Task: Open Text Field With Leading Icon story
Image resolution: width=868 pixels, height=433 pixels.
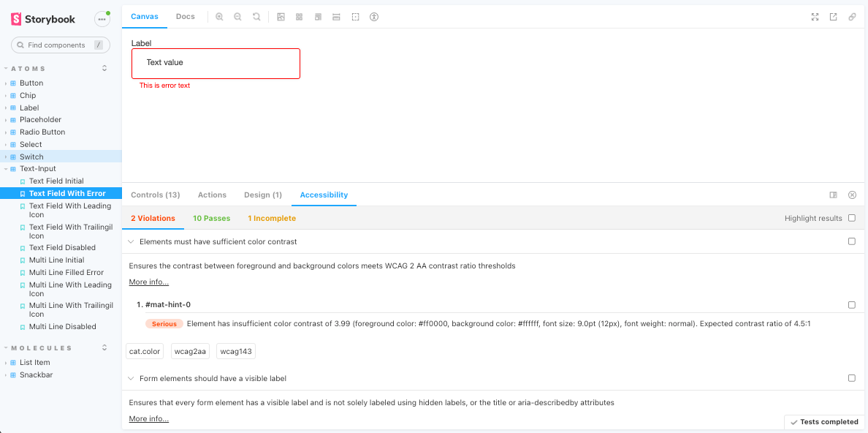Action: click(70, 210)
